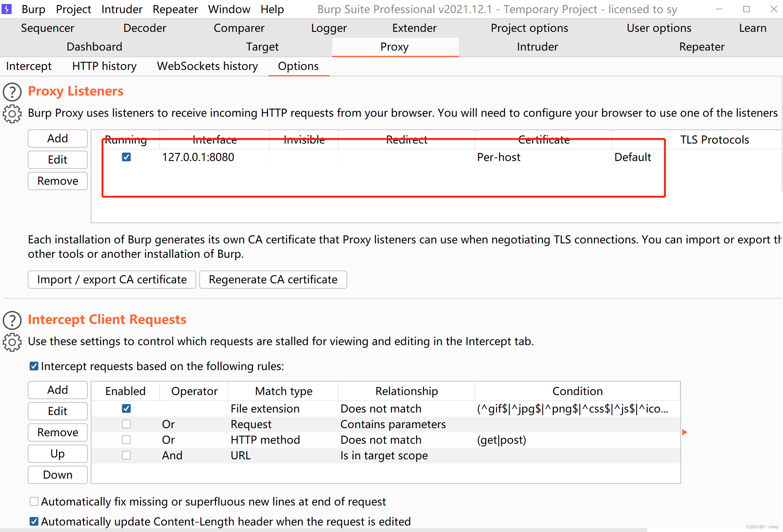Viewport: 783px width, 532px height.
Task: Click Proxy Listeners settings gear icon
Action: tap(12, 114)
